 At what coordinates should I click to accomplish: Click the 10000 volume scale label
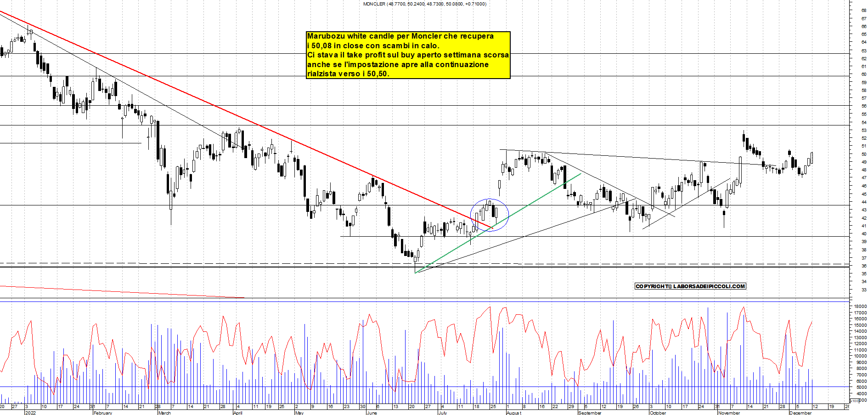(x=860, y=356)
